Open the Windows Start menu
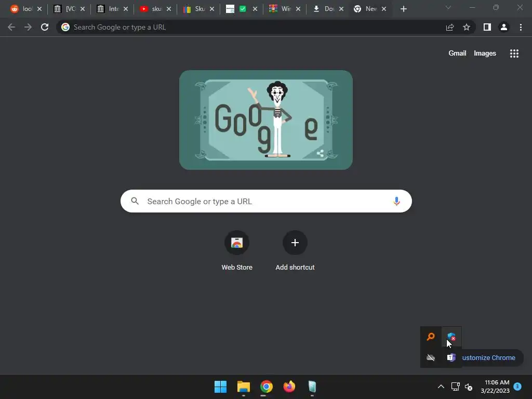Viewport: 532px width, 399px height. click(220, 387)
